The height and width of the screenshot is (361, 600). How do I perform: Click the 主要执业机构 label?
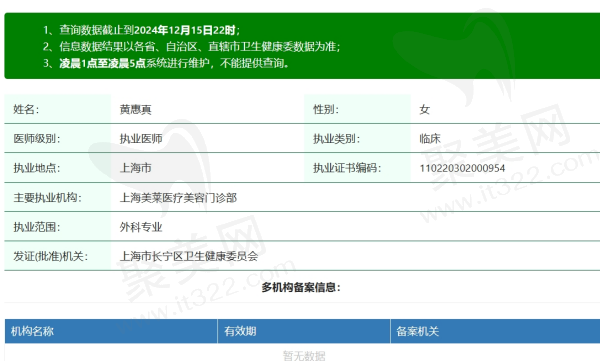pyautogui.click(x=47, y=198)
